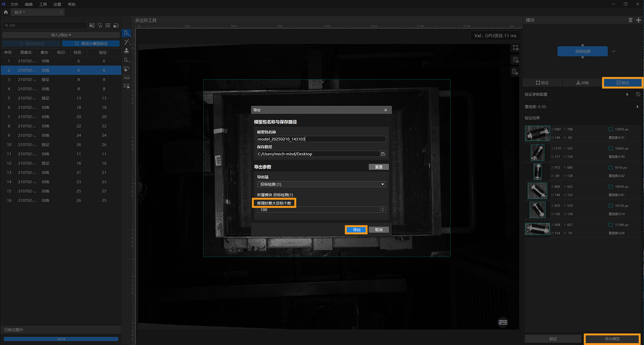
Task: Switch to the 训练 tab
Action: tap(582, 83)
